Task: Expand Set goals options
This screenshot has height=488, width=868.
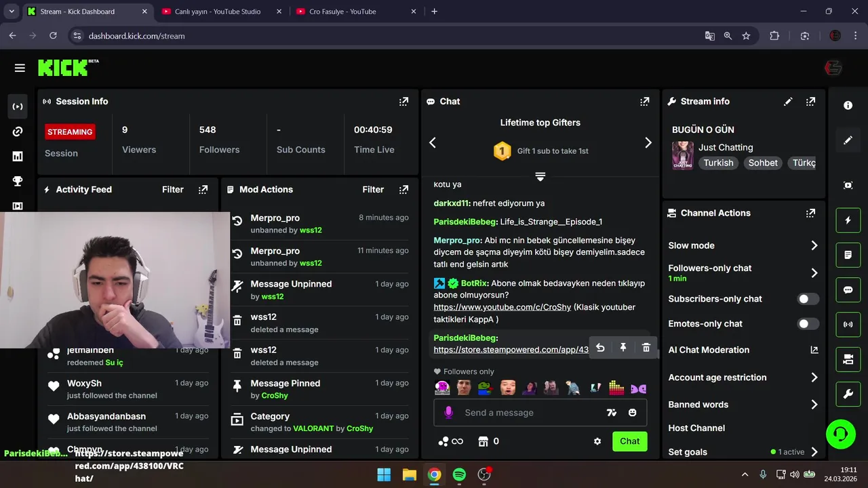Action: 814,452
